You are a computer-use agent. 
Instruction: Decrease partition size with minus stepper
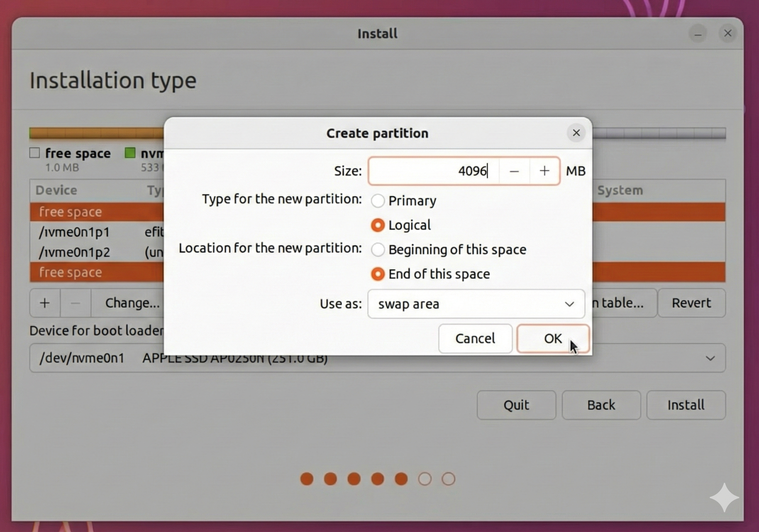(514, 171)
